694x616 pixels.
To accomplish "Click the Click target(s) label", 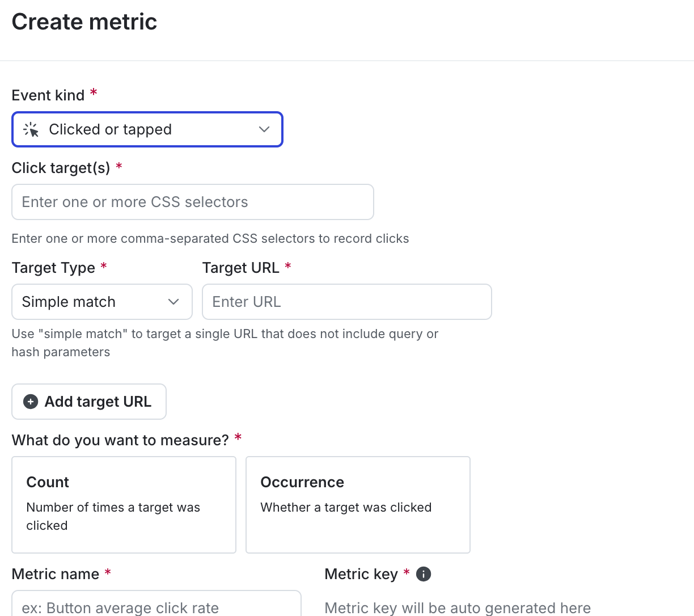I will click(x=61, y=168).
